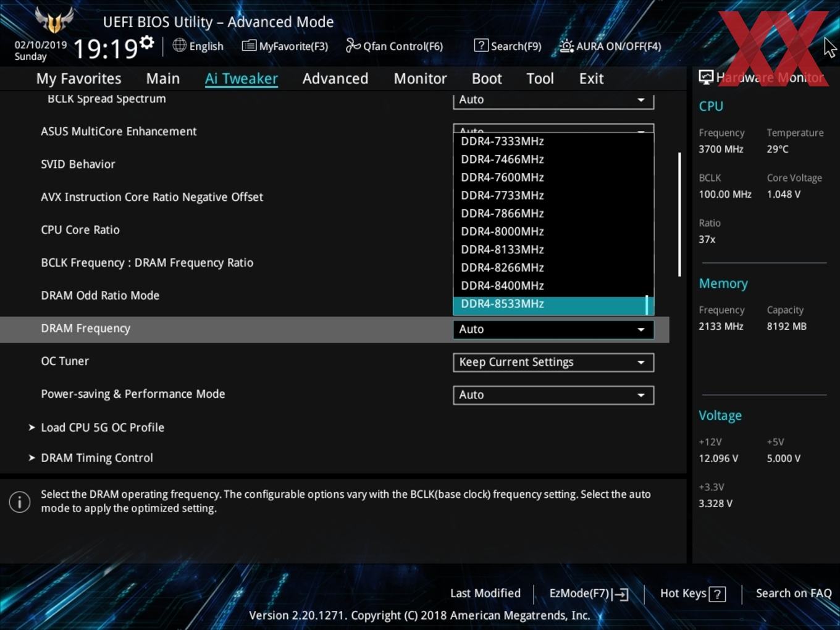
Task: Click the 19:19 clock time
Action: coord(105,48)
